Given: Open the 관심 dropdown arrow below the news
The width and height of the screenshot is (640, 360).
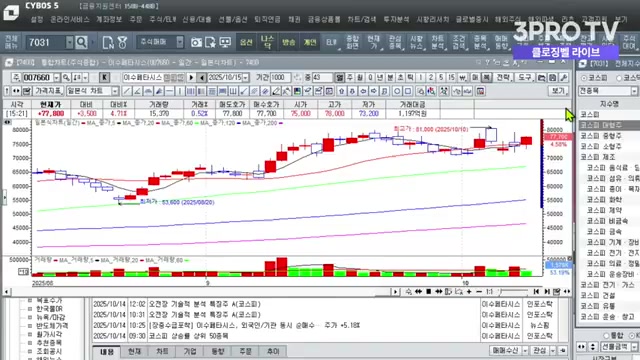Looking at the screenshot, I should (x=553, y=351).
